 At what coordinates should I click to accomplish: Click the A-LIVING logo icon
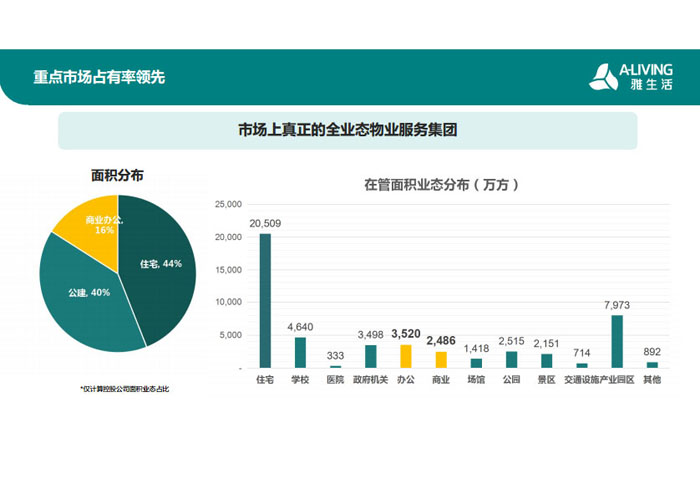point(602,77)
